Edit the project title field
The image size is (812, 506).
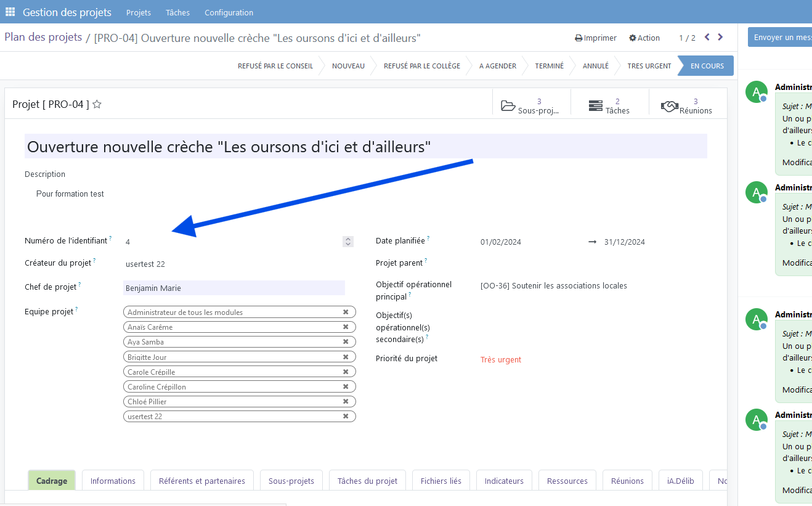click(x=366, y=147)
